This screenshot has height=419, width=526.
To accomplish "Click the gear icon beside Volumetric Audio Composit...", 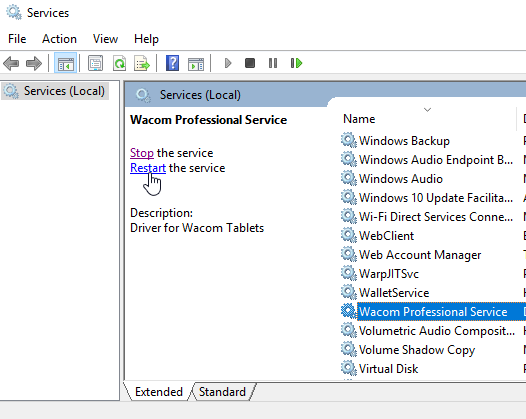I will [349, 330].
